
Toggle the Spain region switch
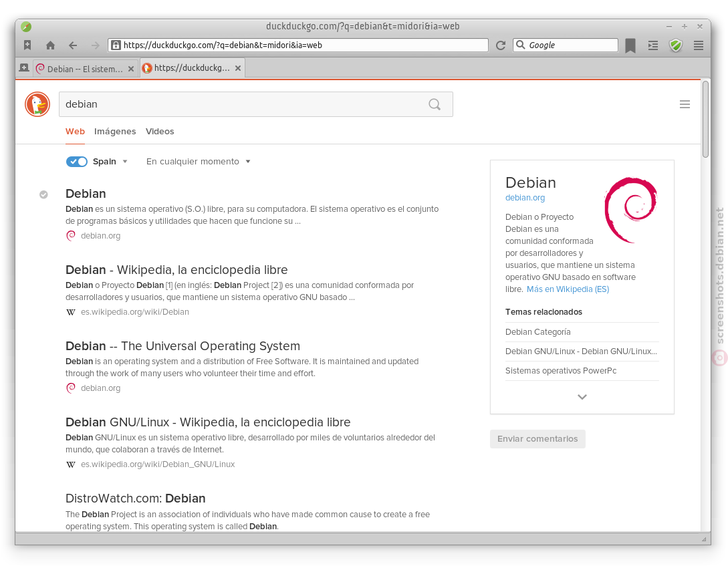[77, 162]
